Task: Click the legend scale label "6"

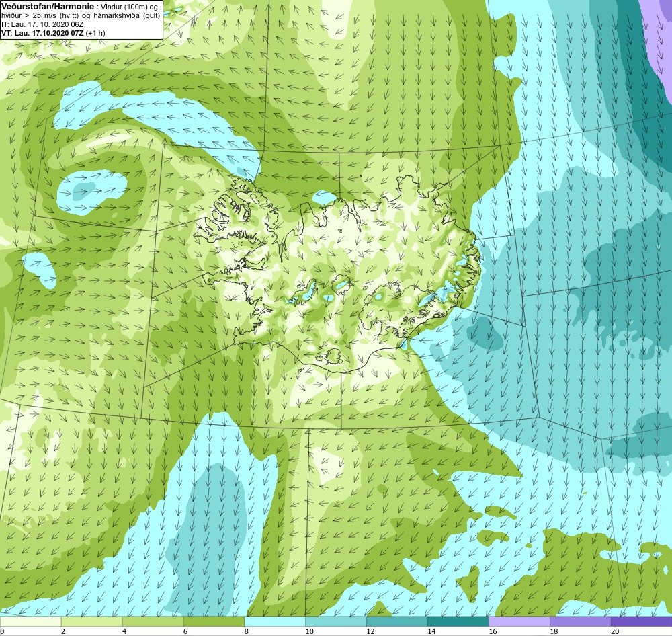Action: pos(185,631)
